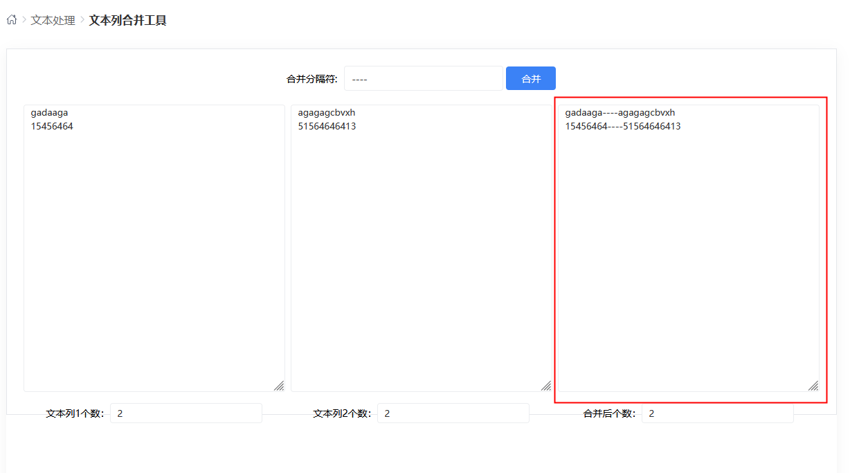Click the home icon in breadcrumb
The height and width of the screenshot is (473, 868).
point(11,20)
